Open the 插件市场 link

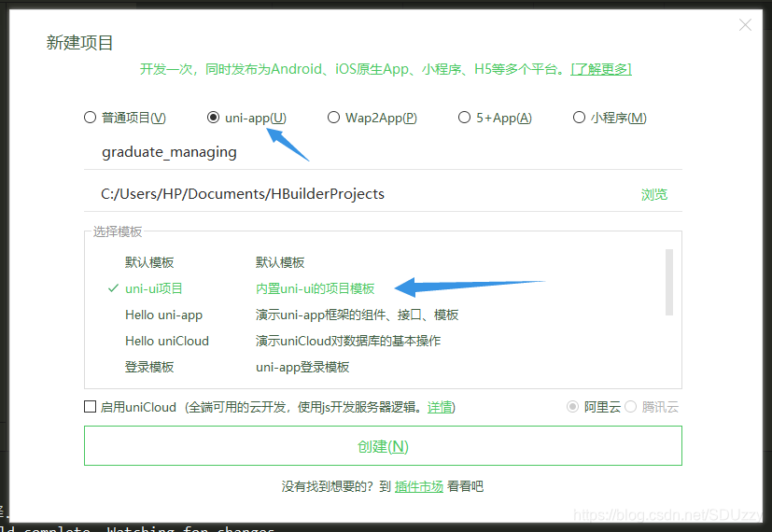[419, 486]
